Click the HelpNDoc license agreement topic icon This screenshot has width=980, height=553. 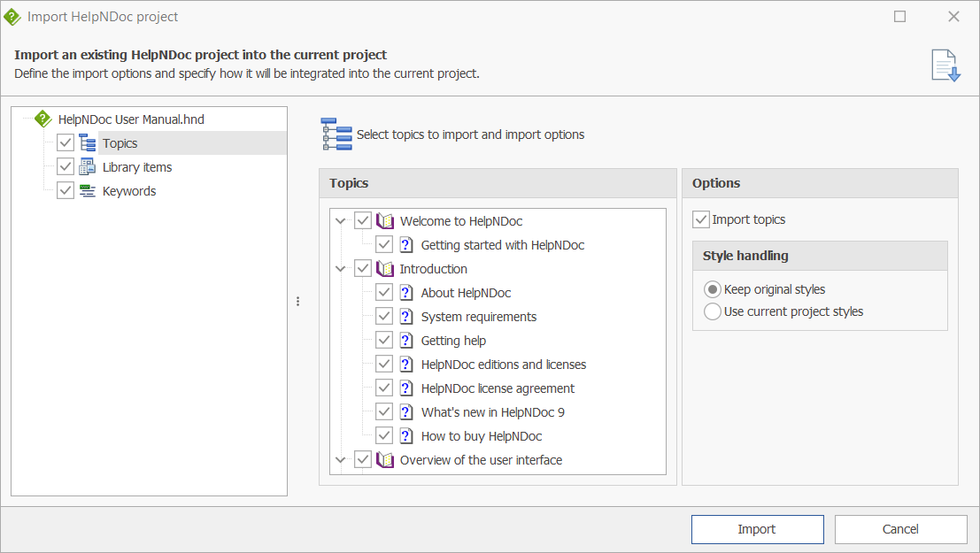coord(406,388)
